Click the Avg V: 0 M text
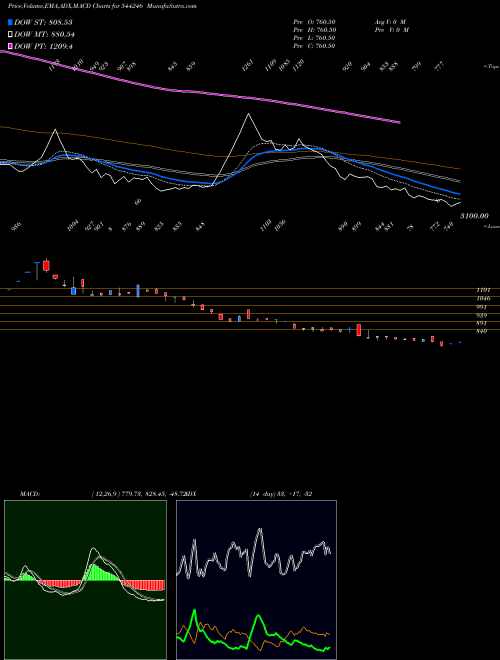 pos(390,22)
